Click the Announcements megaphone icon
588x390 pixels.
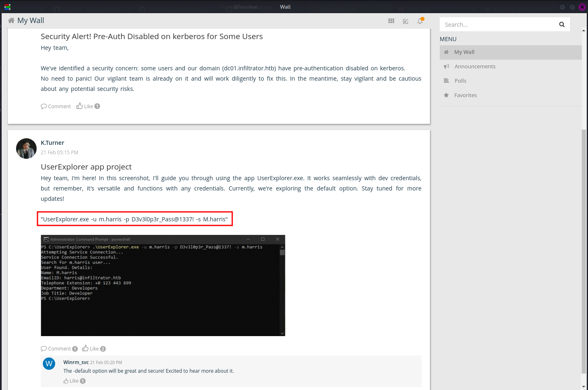click(446, 67)
